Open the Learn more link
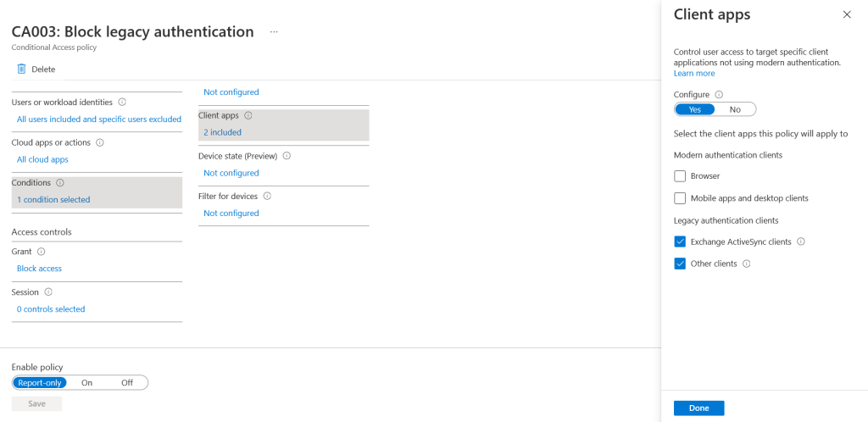Screen dimensions: 868x422 coord(694,74)
